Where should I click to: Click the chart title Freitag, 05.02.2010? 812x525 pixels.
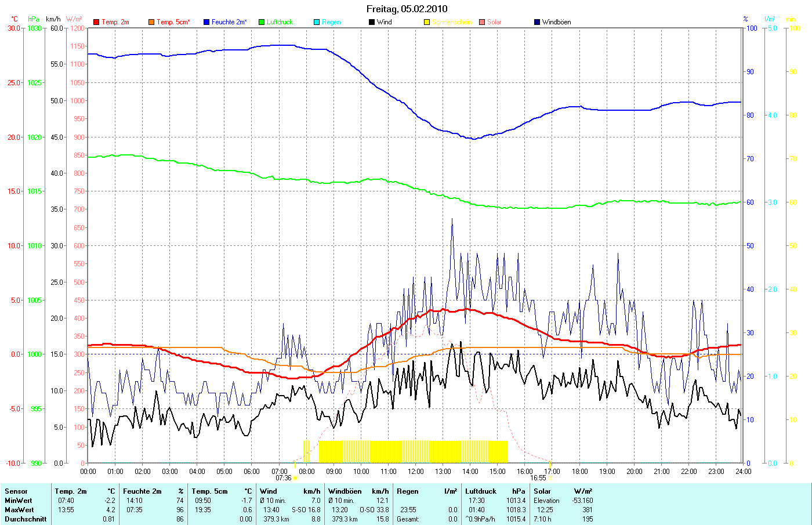click(x=407, y=9)
